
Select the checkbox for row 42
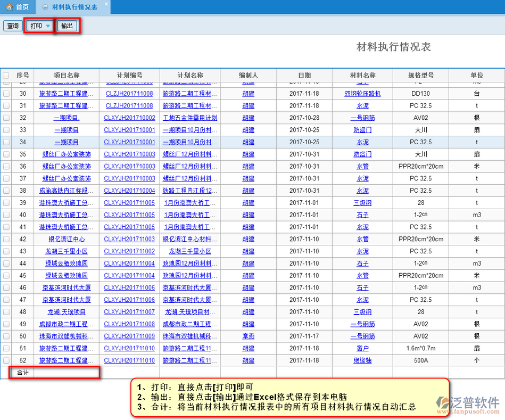[x=6, y=239]
